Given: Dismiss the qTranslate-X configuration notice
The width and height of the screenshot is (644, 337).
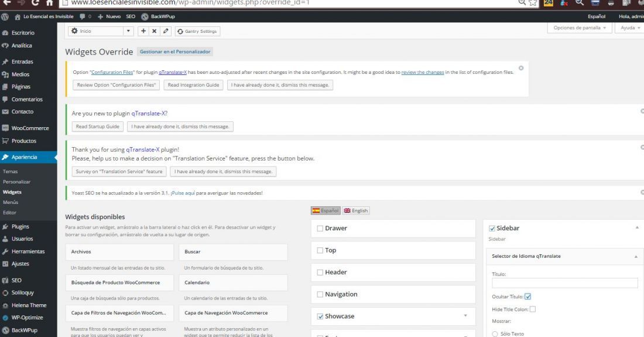Looking at the screenshot, I should (521, 68).
